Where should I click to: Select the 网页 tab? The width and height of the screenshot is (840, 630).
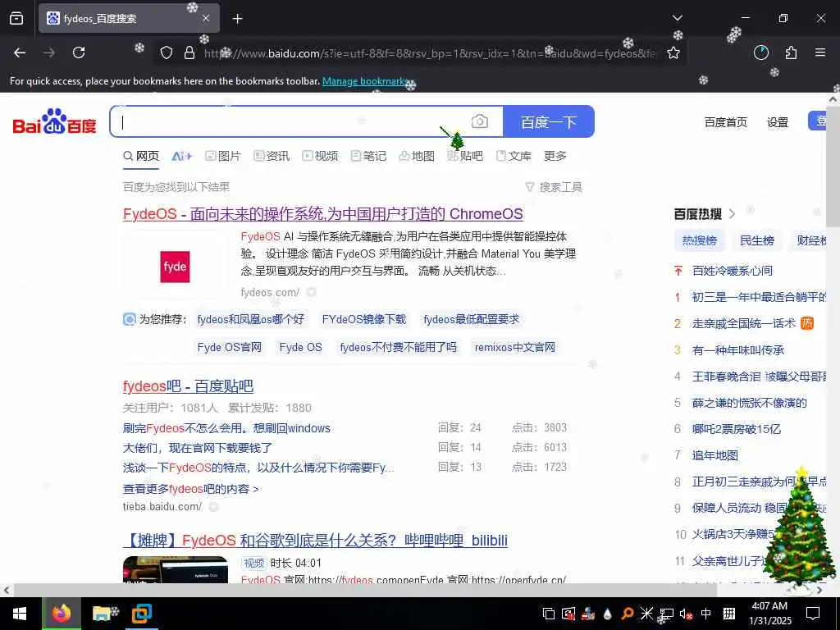[x=141, y=156]
